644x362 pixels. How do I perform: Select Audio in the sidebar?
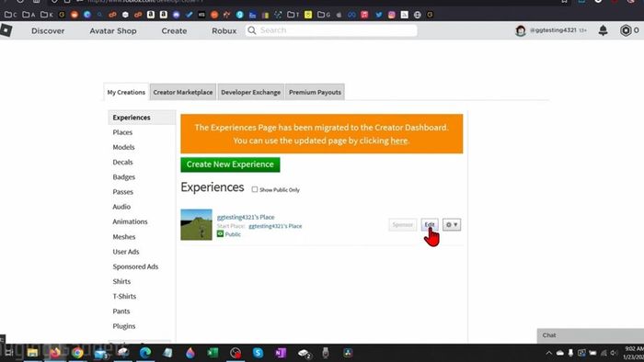pyautogui.click(x=121, y=207)
